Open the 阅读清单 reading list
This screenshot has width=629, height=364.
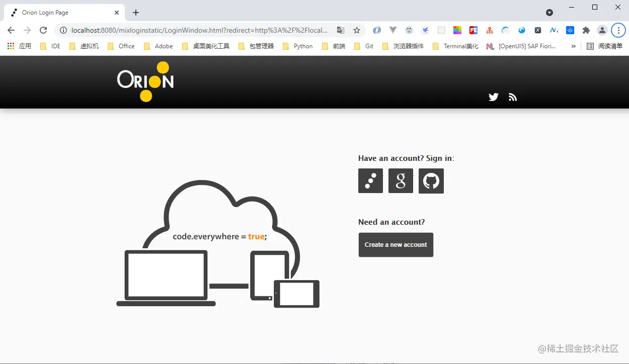click(x=605, y=46)
